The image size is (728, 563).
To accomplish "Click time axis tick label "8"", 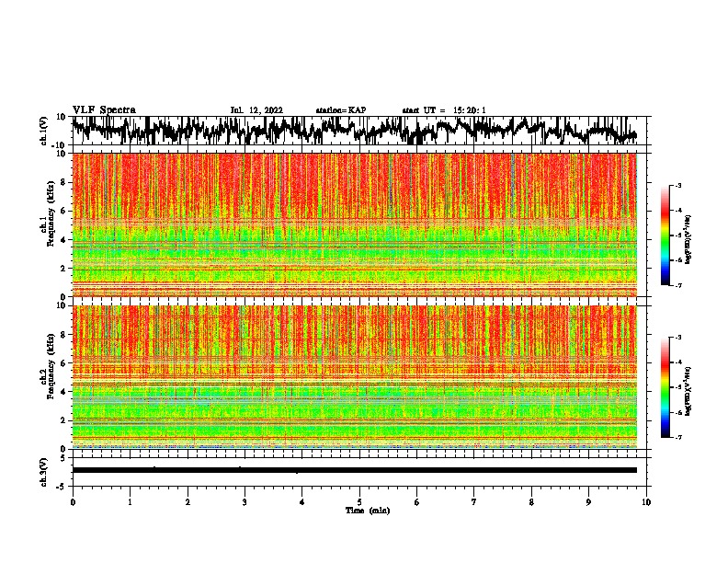I will (x=531, y=502).
